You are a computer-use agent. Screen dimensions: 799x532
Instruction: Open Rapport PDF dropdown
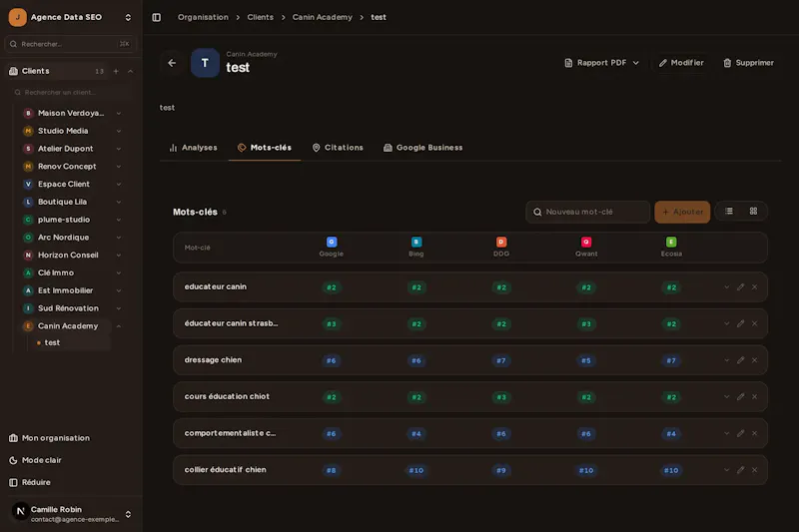coord(602,63)
